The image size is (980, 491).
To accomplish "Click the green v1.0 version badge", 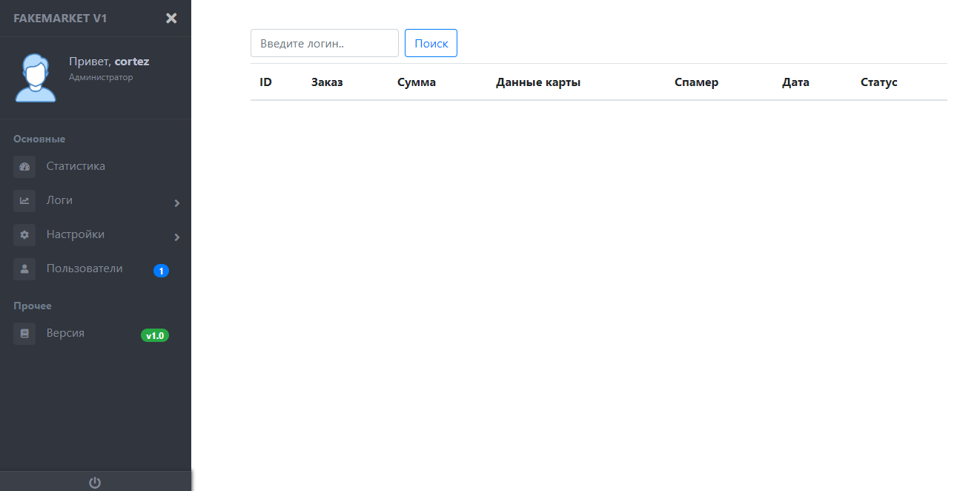I will pyautogui.click(x=155, y=336).
